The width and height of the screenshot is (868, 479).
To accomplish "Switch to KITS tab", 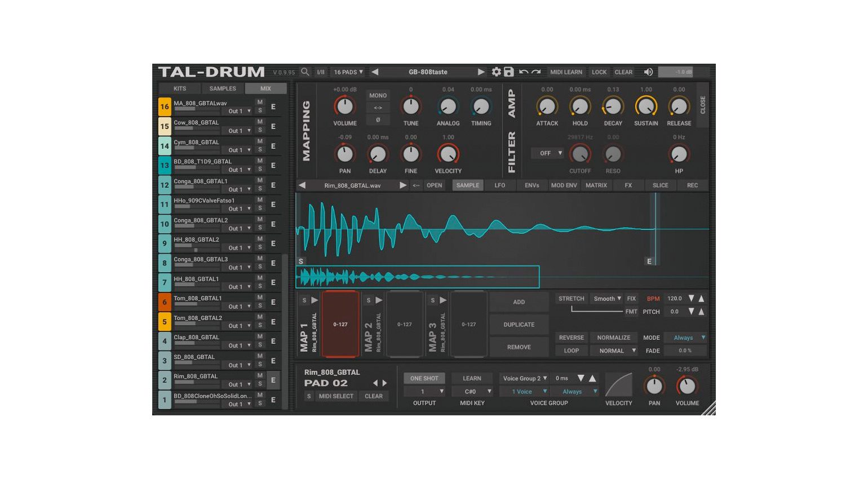I will 180,88.
